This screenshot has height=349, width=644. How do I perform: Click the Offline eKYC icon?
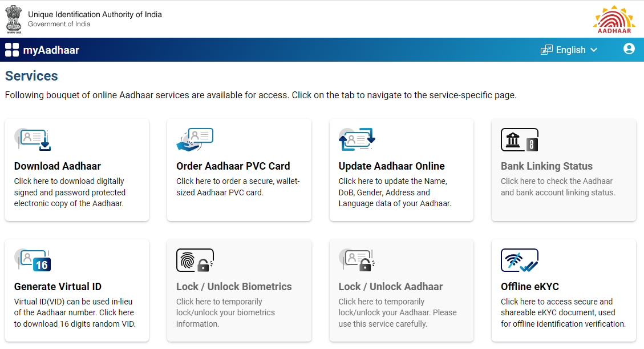point(519,260)
